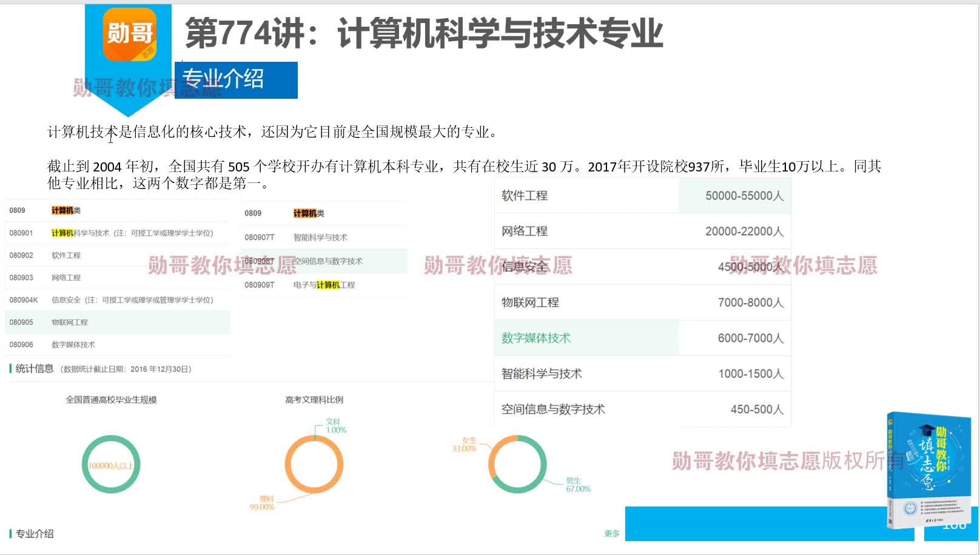Click 数字媒体技术 green highlighted table row
Screen dimensions: 980x555
coord(643,338)
